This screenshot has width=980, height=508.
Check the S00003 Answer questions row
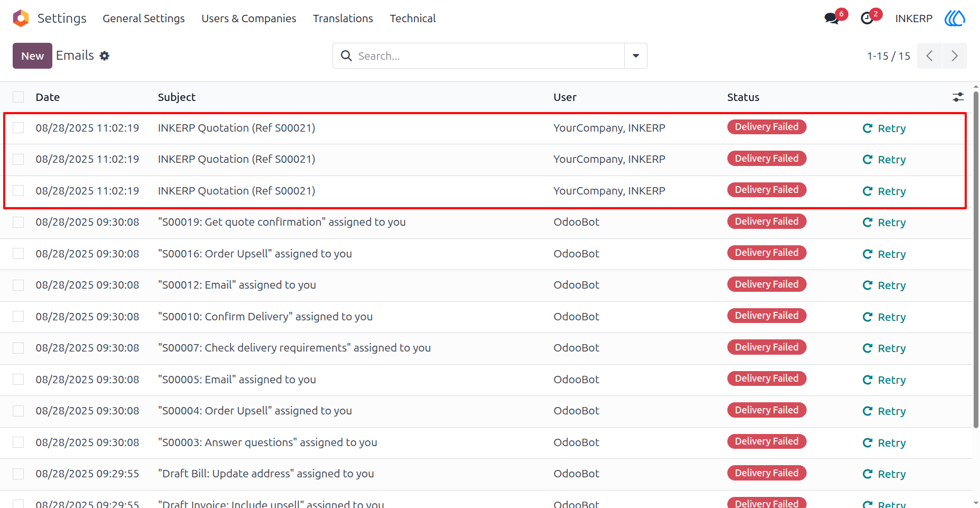click(19, 442)
